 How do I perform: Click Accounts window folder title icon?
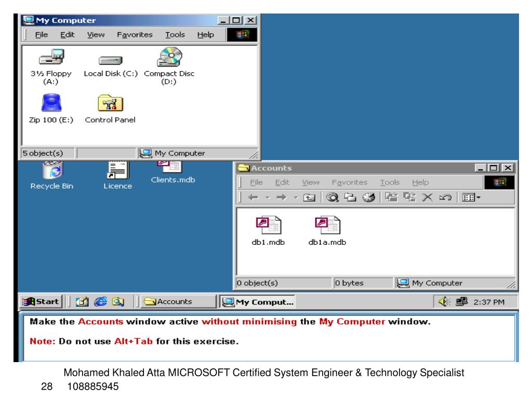coord(244,168)
